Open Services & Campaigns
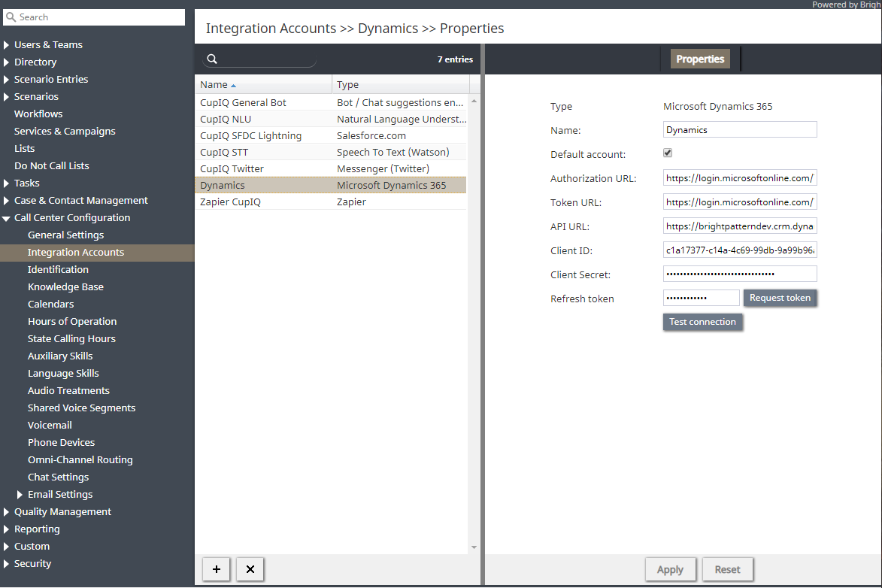 point(65,131)
